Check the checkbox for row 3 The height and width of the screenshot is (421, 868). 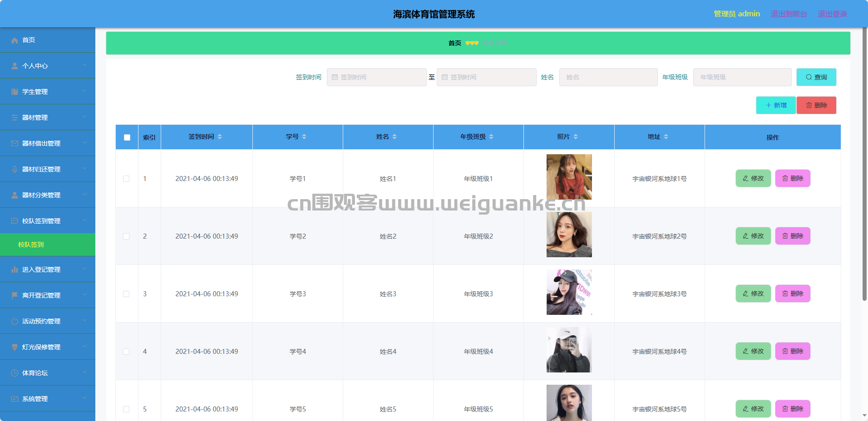pos(126,294)
